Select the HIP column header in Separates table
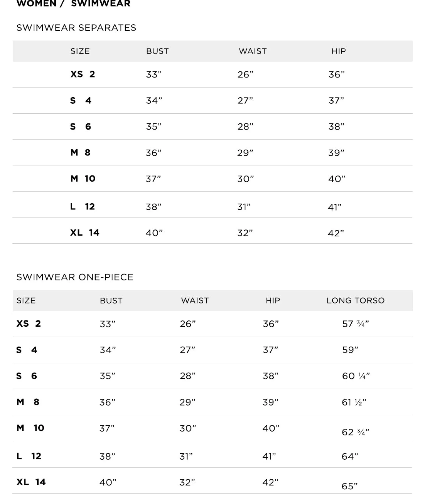The width and height of the screenshot is (425, 504). [339, 51]
